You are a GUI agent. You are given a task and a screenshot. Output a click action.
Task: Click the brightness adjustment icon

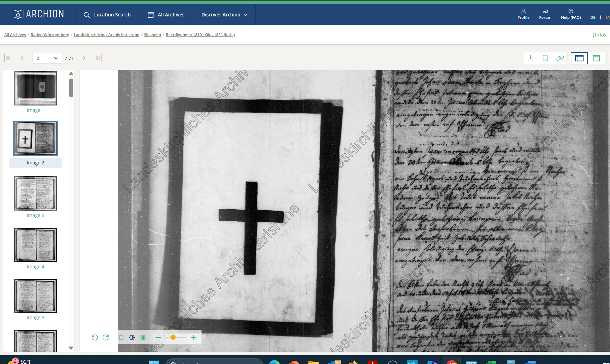tap(121, 337)
